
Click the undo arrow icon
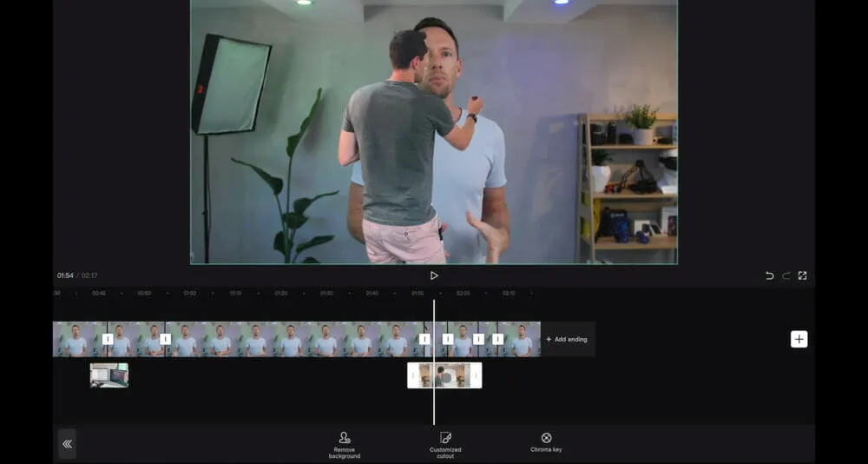(769, 275)
